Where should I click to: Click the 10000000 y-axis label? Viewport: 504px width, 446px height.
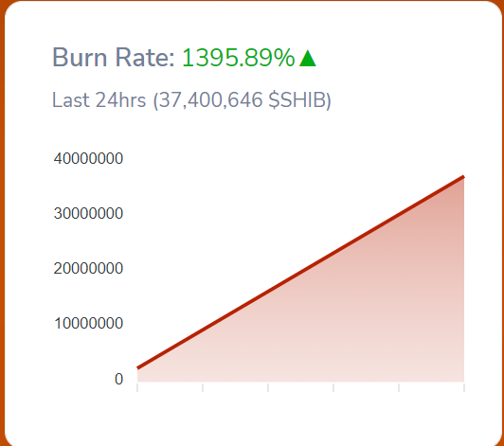(x=88, y=323)
